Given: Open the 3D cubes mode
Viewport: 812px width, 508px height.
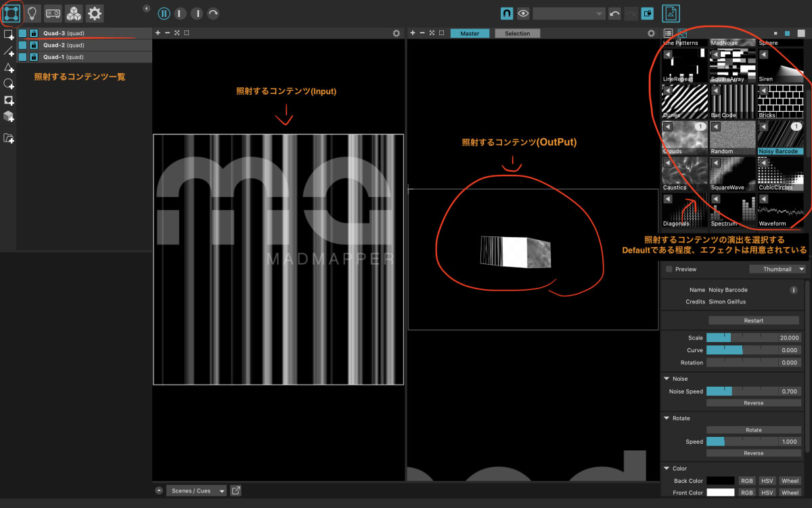Looking at the screenshot, I should (74, 13).
